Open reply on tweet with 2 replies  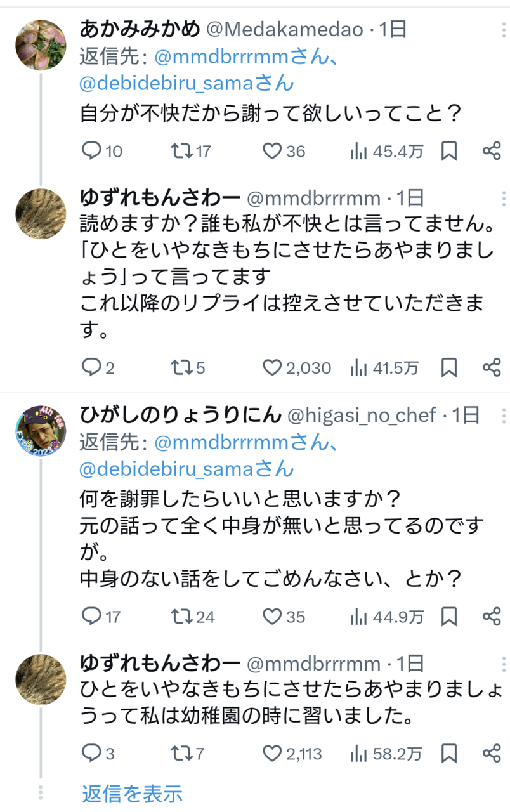(93, 367)
